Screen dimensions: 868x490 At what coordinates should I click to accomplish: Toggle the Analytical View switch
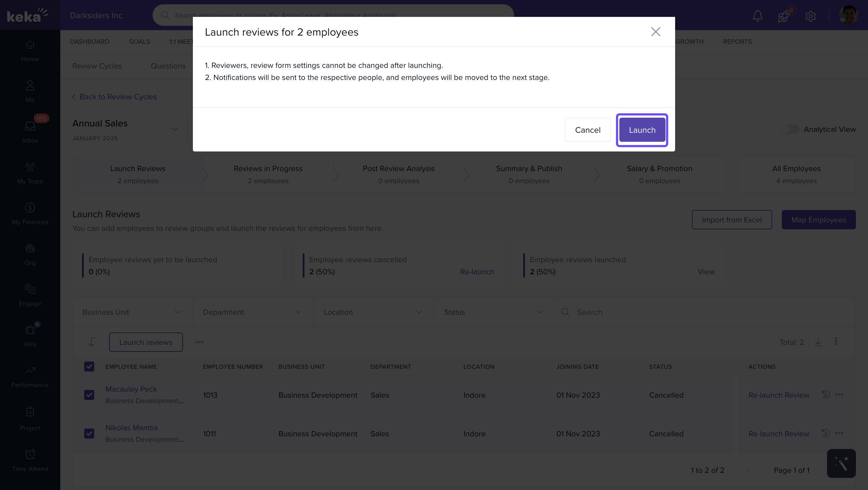pos(790,129)
